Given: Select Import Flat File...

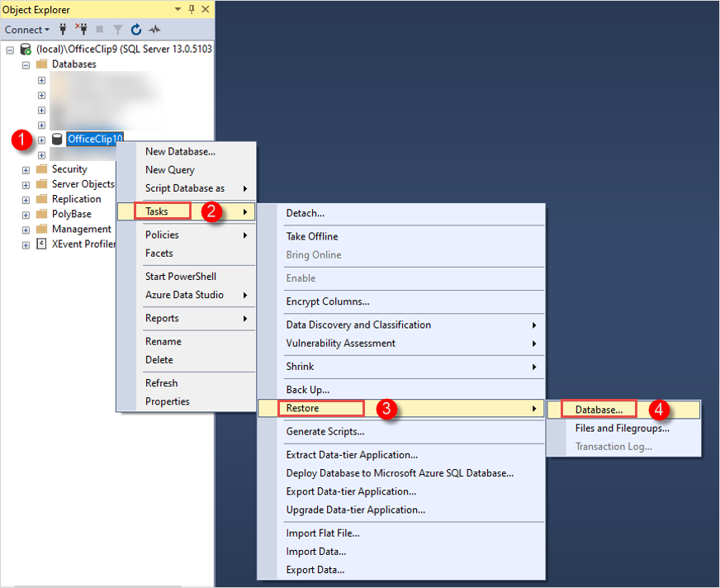Looking at the screenshot, I should pyautogui.click(x=400, y=533).
